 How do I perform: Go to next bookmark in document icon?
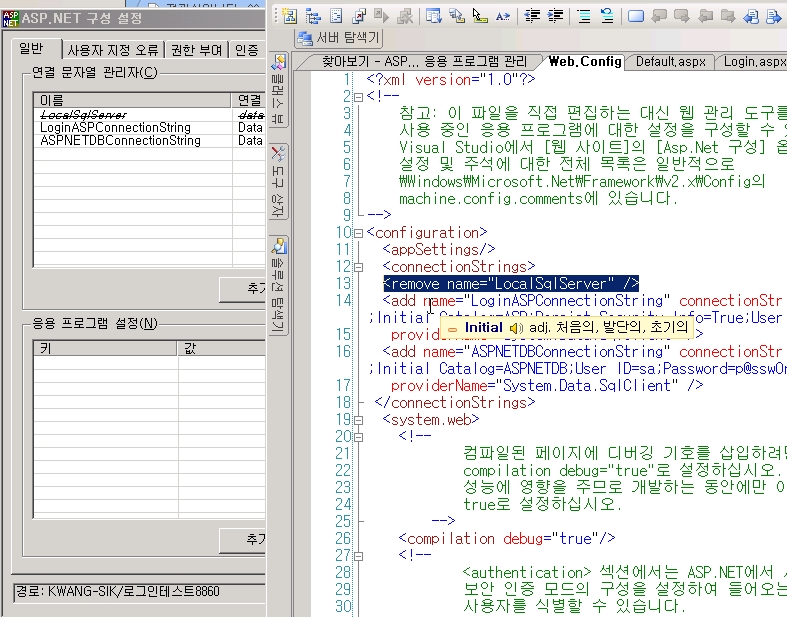(773, 16)
